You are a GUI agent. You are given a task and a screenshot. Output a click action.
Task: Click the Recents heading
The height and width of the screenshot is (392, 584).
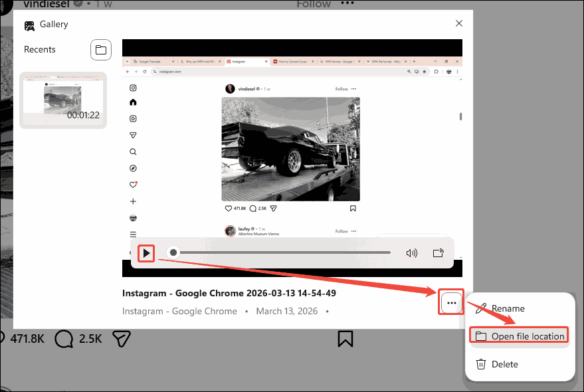(39, 50)
